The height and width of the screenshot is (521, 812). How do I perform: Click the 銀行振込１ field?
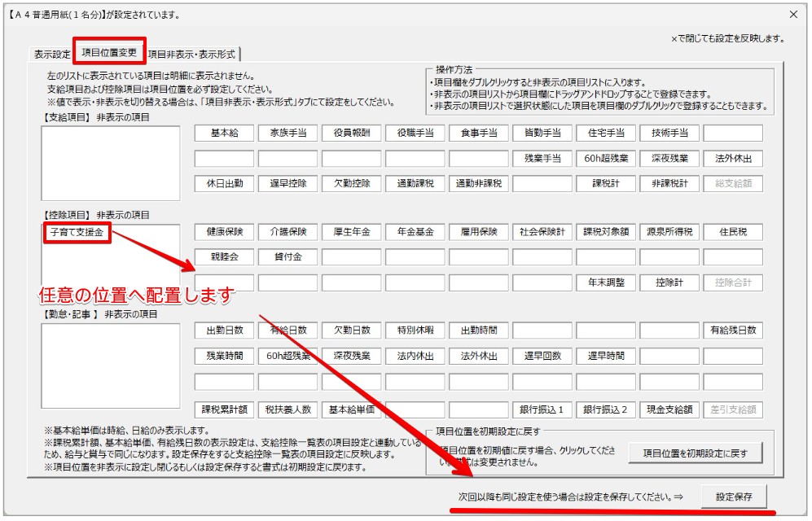(542, 409)
